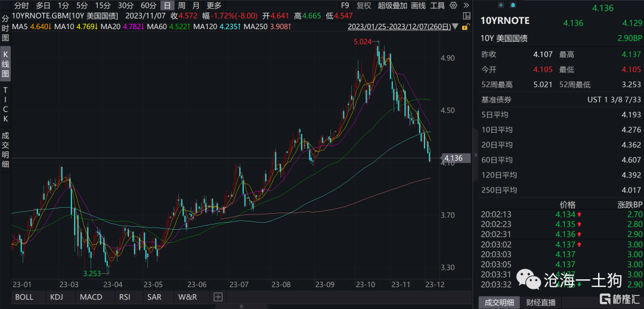The height and width of the screenshot is (309, 644).
Task: Open the 画线 drawing tools
Action: pyautogui.click(x=418, y=5)
